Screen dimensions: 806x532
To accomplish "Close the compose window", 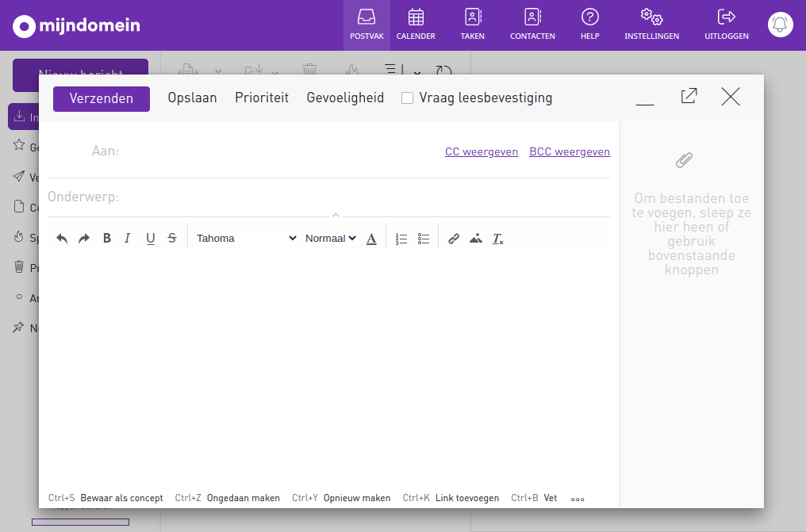I will coord(731,97).
